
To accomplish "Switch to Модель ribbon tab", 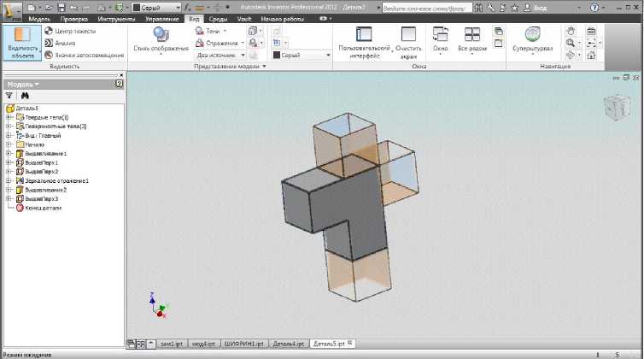I will [x=39, y=19].
